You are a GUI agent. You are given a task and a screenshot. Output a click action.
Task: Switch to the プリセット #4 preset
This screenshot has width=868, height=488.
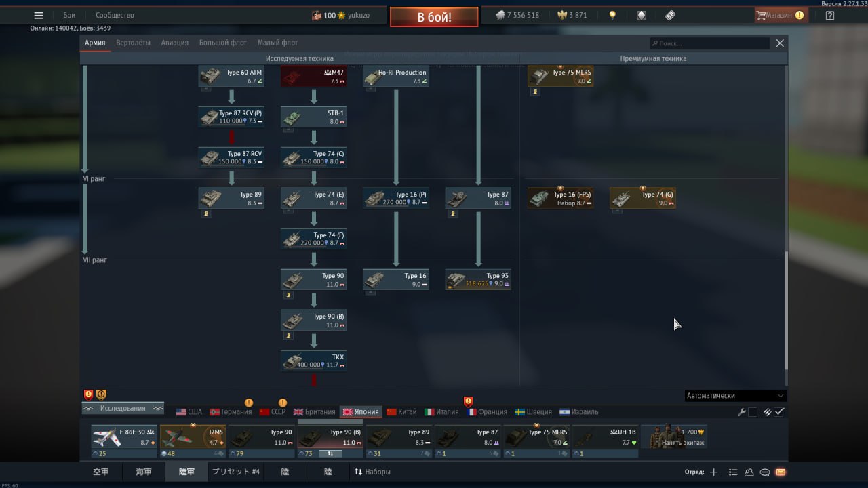coord(236,472)
